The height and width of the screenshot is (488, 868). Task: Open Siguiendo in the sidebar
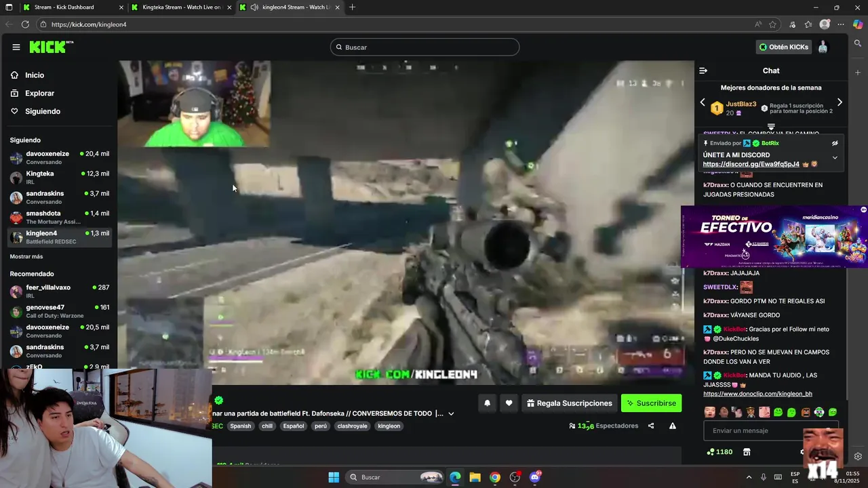[35, 111]
